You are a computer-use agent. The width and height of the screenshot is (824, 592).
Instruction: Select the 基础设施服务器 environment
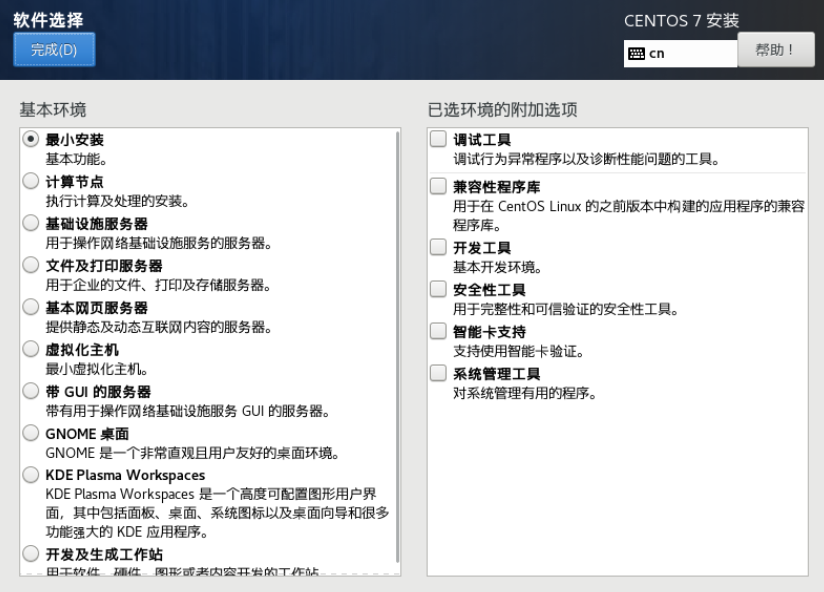tap(30, 223)
